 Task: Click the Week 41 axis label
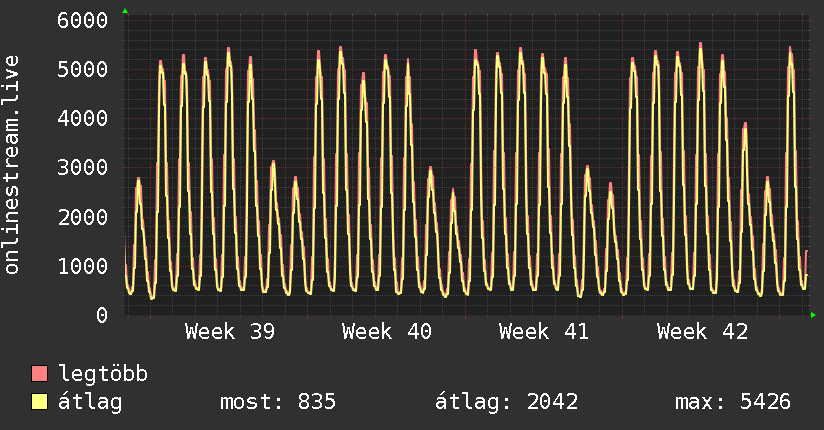click(x=544, y=332)
